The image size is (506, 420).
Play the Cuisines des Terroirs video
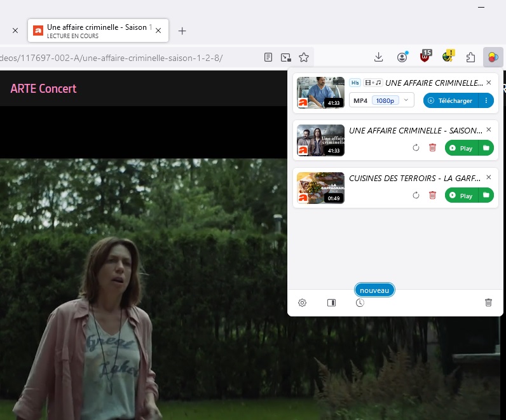[x=461, y=195]
